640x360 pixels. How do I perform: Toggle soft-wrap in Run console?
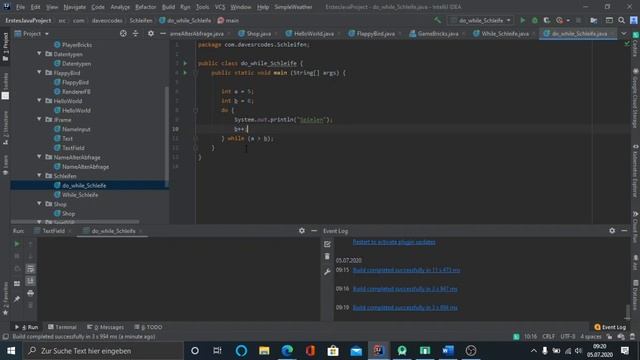click(30, 269)
